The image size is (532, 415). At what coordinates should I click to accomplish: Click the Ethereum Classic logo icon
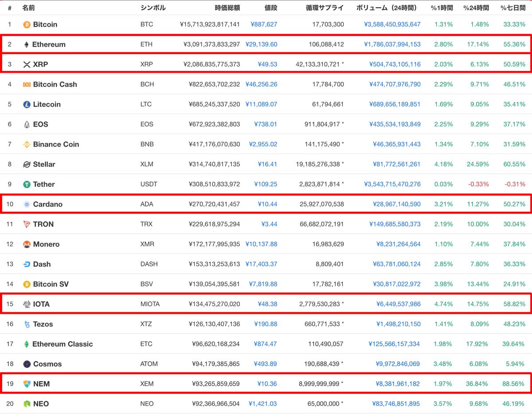[x=26, y=344]
